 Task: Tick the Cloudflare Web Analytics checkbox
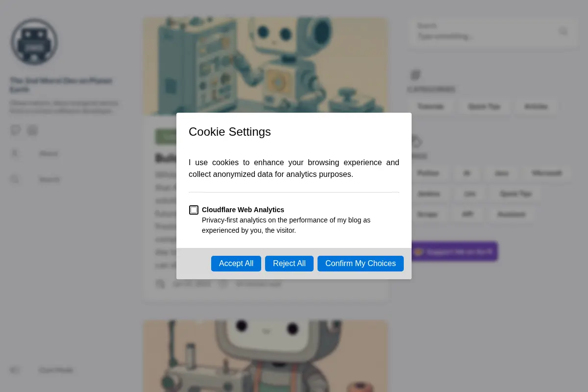[x=194, y=210]
